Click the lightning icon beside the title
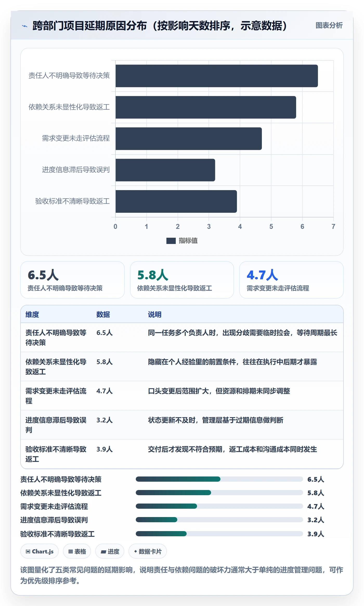 pyautogui.click(x=25, y=26)
